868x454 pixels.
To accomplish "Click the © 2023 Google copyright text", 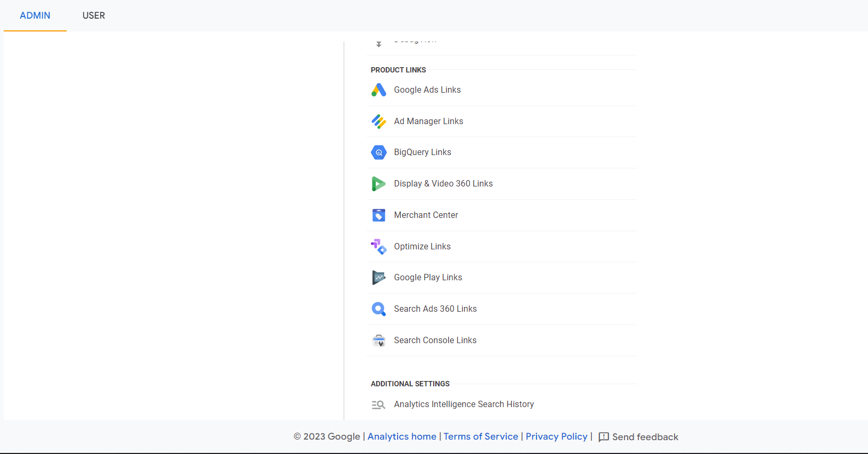I will 327,436.
